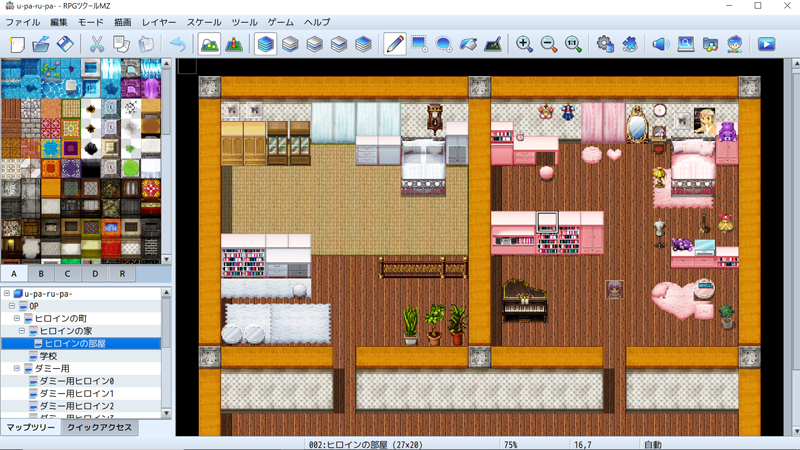800x450 pixels.
Task: Collapse the ヒロインの家 node
Action: pos(22,331)
